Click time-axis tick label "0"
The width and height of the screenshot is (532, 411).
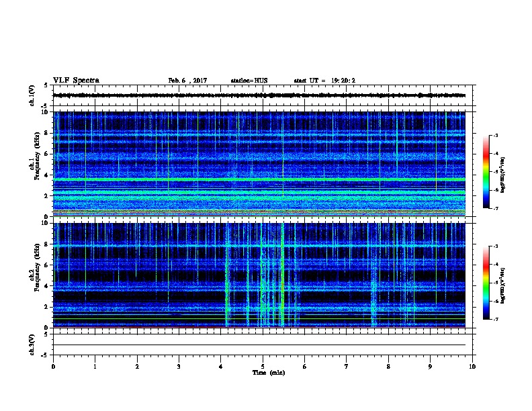coord(53,367)
